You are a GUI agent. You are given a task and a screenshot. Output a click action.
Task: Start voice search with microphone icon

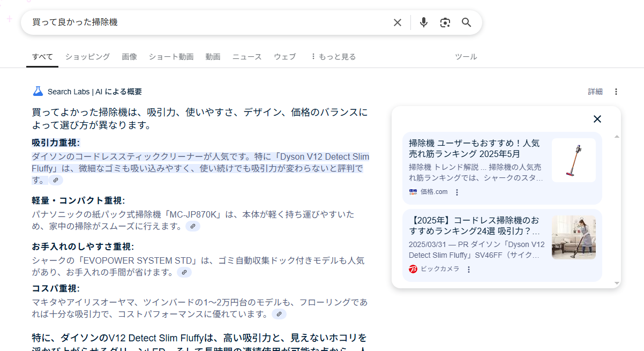424,23
